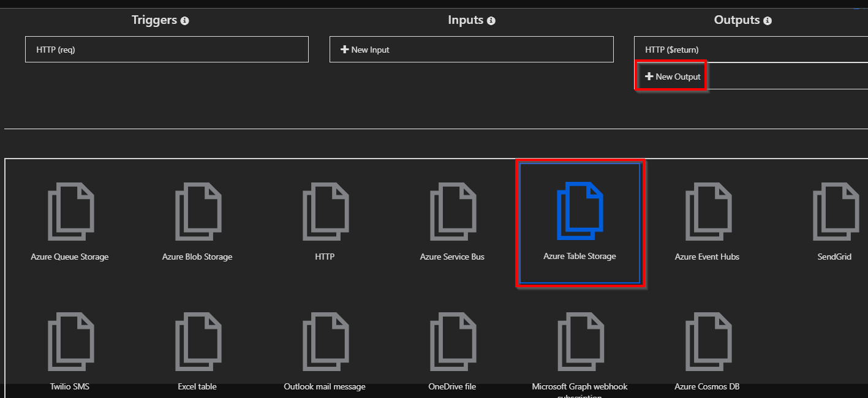Choose the Outlook mail message icon

[325, 342]
